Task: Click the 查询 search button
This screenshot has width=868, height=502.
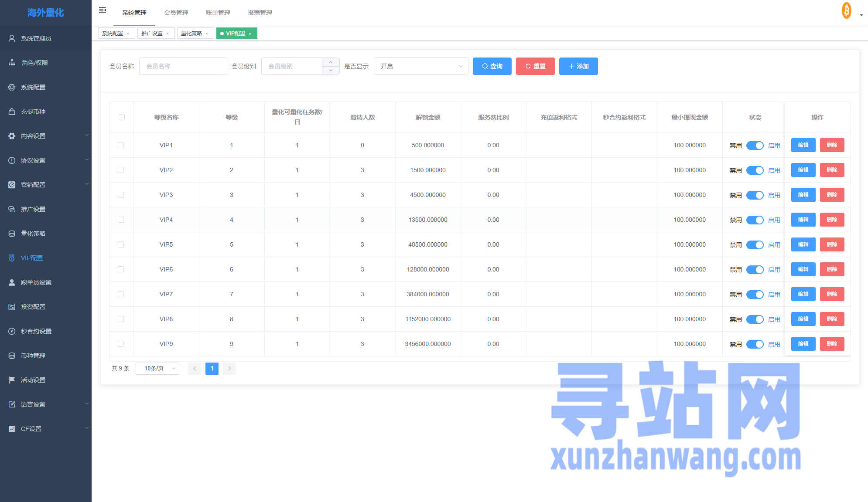Action: click(x=492, y=66)
